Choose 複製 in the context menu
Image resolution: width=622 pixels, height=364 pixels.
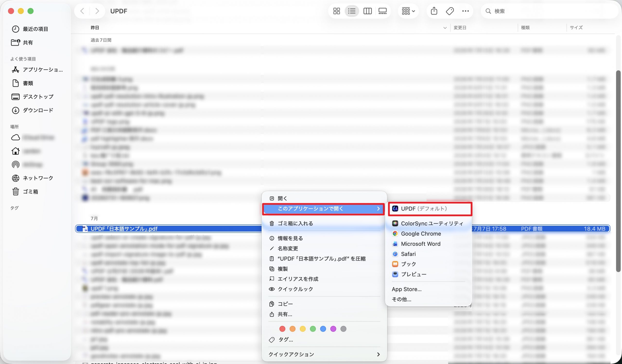(x=324, y=269)
